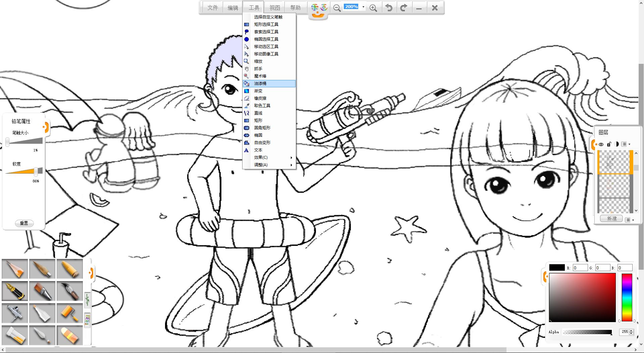Select the fountain pen brush

[15, 291]
